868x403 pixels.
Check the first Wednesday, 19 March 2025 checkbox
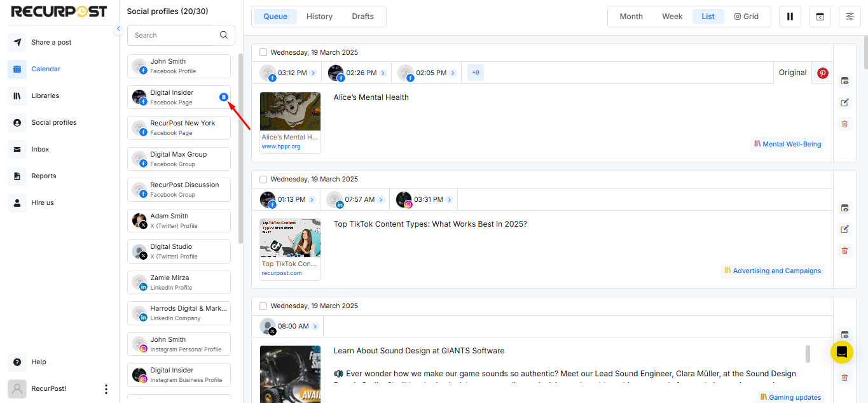(263, 53)
